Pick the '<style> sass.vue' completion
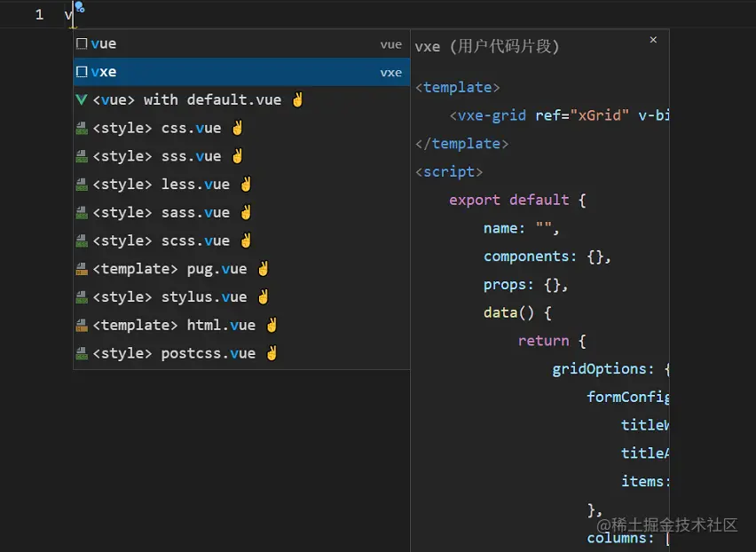756x552 pixels. [241, 213]
